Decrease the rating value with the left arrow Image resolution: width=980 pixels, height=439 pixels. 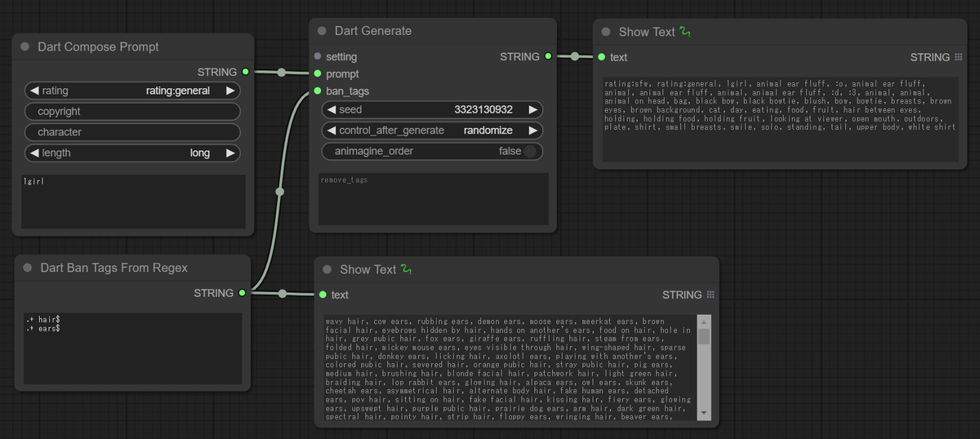pos(33,91)
